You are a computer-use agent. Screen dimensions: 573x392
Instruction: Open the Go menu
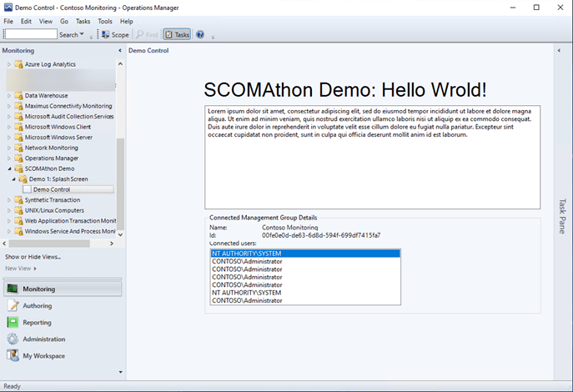[x=64, y=21]
